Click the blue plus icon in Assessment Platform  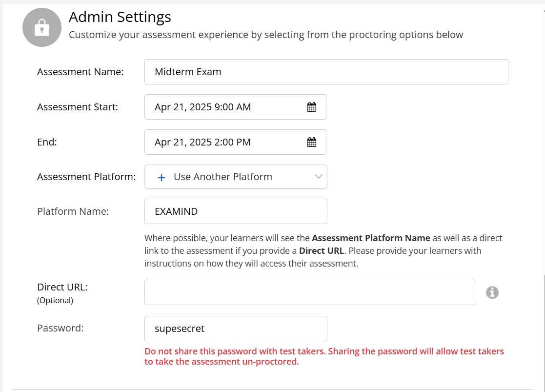click(x=161, y=177)
